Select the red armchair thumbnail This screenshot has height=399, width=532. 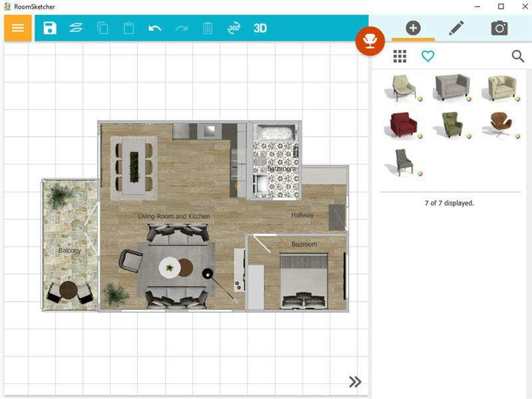point(401,124)
